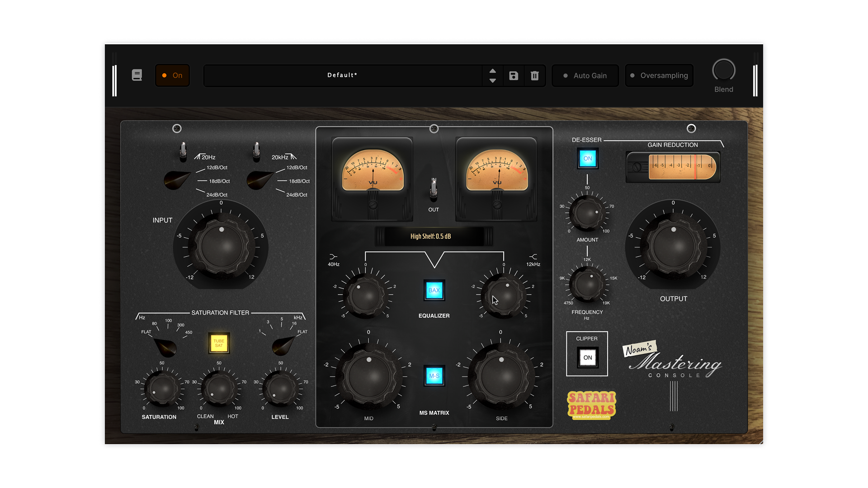Click the M-S matrix button
Screen dimensions: 868x488
[x=434, y=376]
